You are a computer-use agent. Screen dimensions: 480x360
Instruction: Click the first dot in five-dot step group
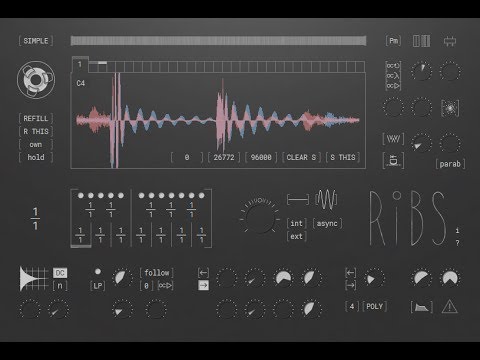(80, 195)
